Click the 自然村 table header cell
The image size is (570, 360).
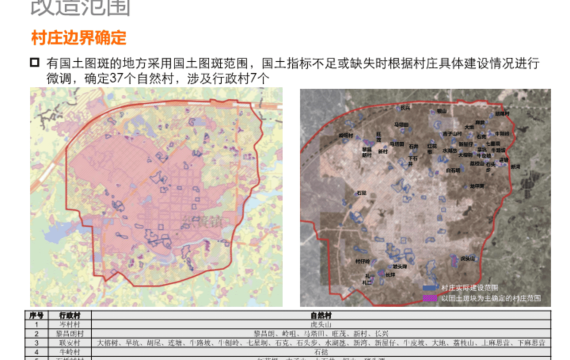tap(321, 315)
